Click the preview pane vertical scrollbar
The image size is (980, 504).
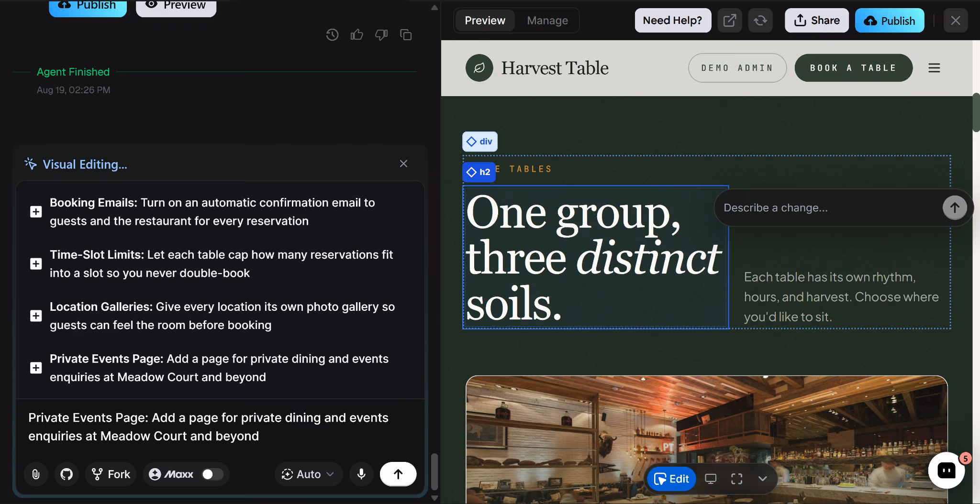tap(976, 113)
